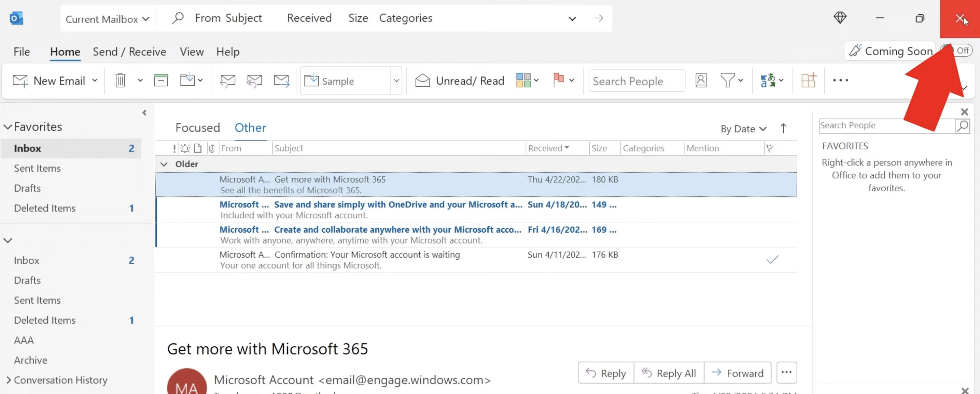Screen dimensions: 980x394
Task: Type in ribbon Search People field
Action: [x=636, y=81]
